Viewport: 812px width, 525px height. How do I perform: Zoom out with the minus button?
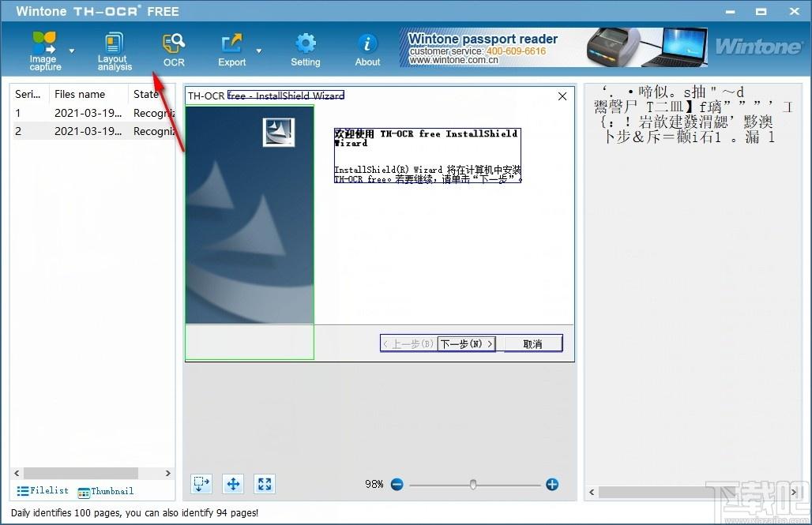(x=397, y=485)
